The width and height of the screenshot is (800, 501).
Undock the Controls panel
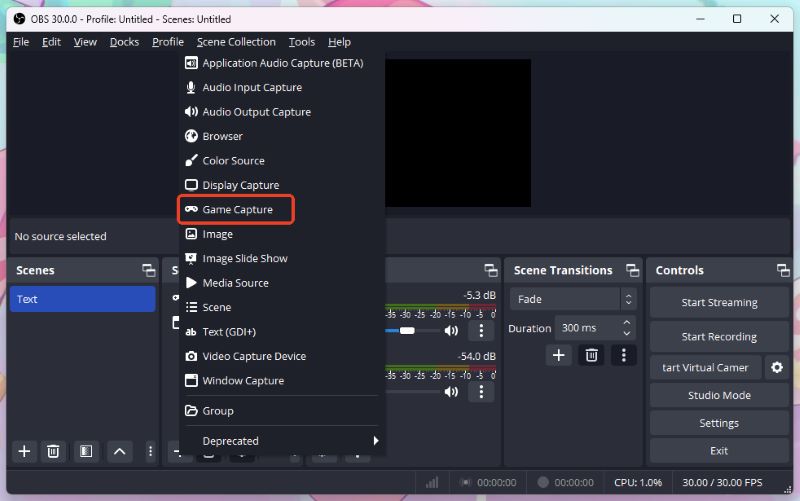pyautogui.click(x=783, y=270)
